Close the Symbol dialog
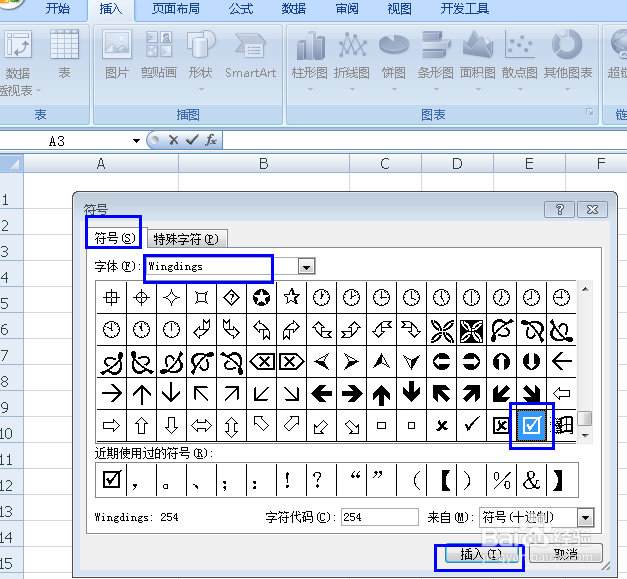The height and width of the screenshot is (579, 627). pyautogui.click(x=592, y=209)
